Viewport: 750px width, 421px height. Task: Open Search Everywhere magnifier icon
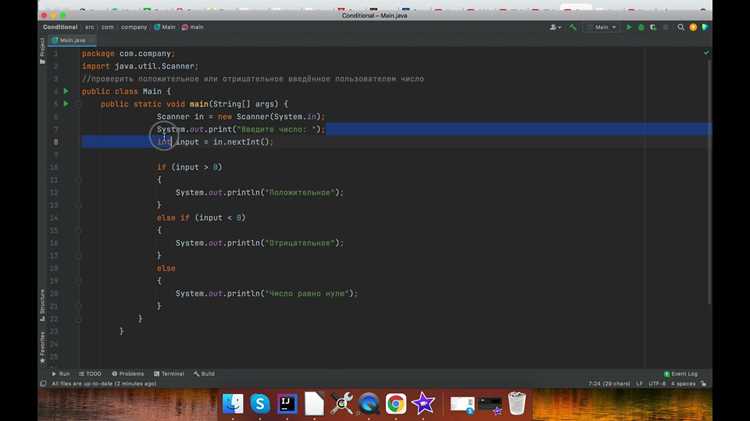pyautogui.click(x=681, y=27)
